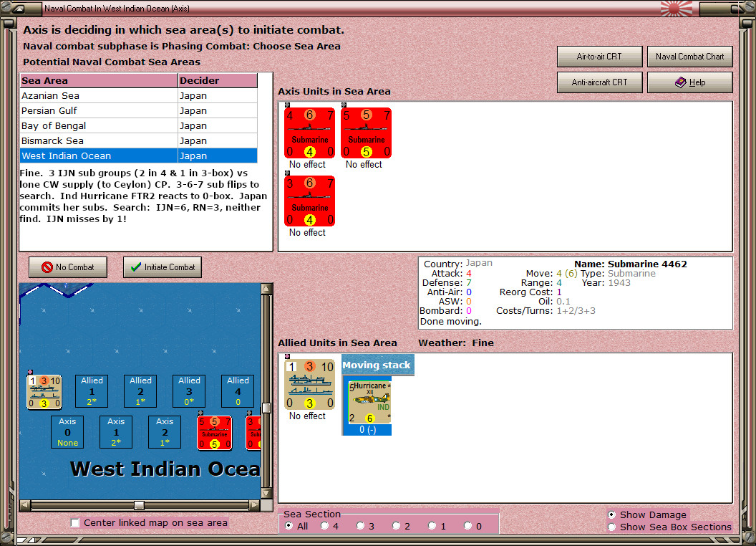Select Sea Section 3 radio button
This screenshot has width=756, height=546.
360,526
